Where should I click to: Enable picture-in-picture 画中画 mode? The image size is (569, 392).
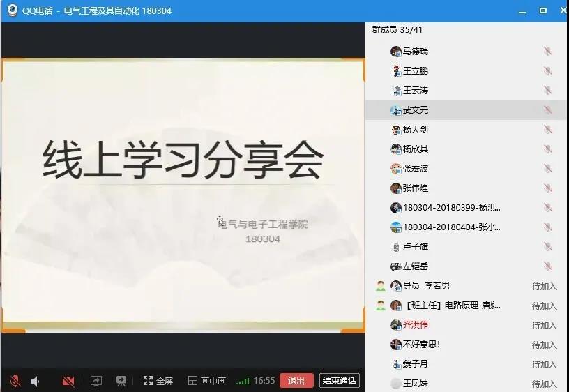207,381
